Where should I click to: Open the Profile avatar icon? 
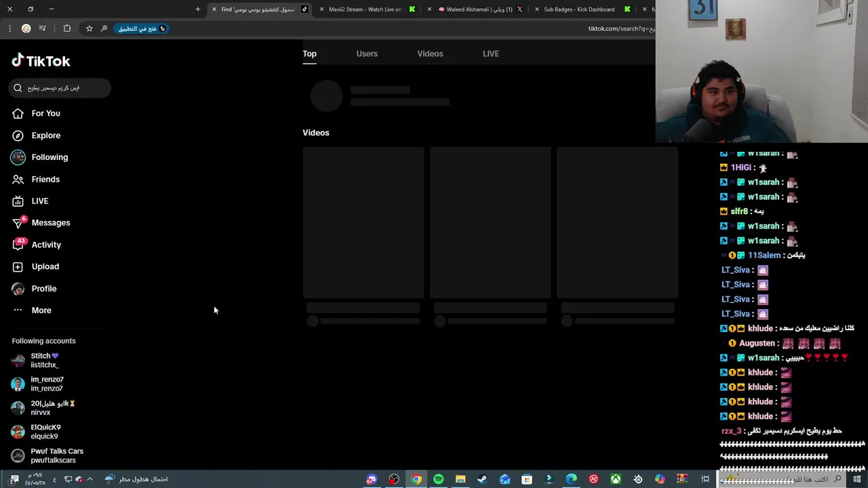[18, 289]
